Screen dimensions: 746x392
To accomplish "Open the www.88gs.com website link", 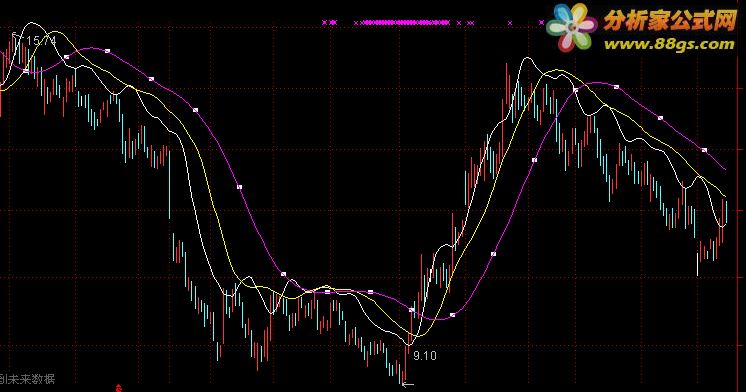I will 669,44.
